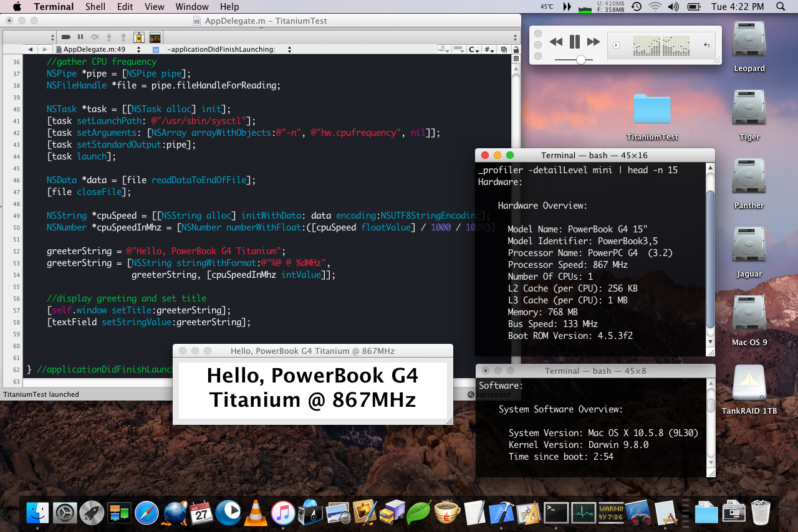Open the Help menu
This screenshot has width=798, height=532.
point(229,7)
